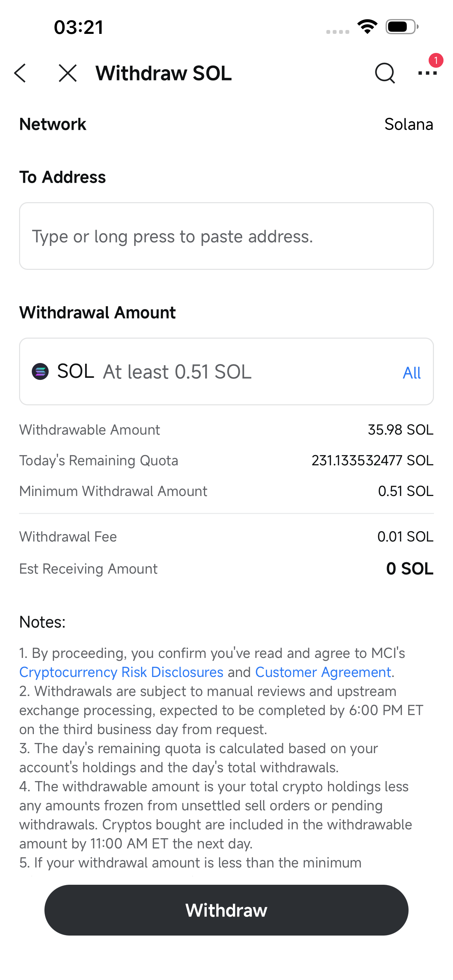Tap the Network label row

226,125
